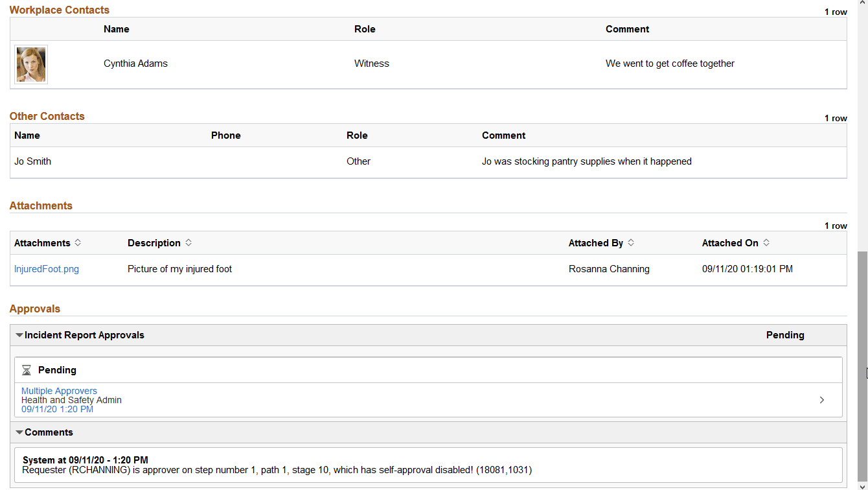Viewport: 868px width, 490px height.
Task: Open the InjuredFoot.png attachment
Action: click(x=46, y=268)
